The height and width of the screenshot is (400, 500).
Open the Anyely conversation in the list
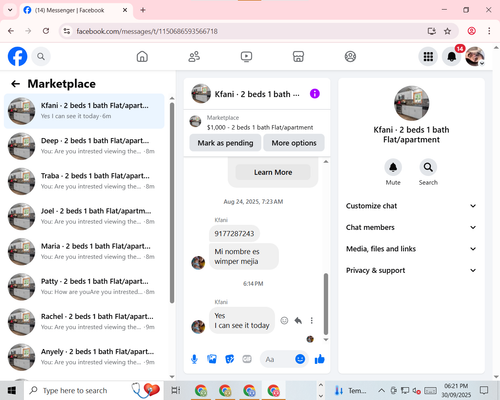pos(84,357)
